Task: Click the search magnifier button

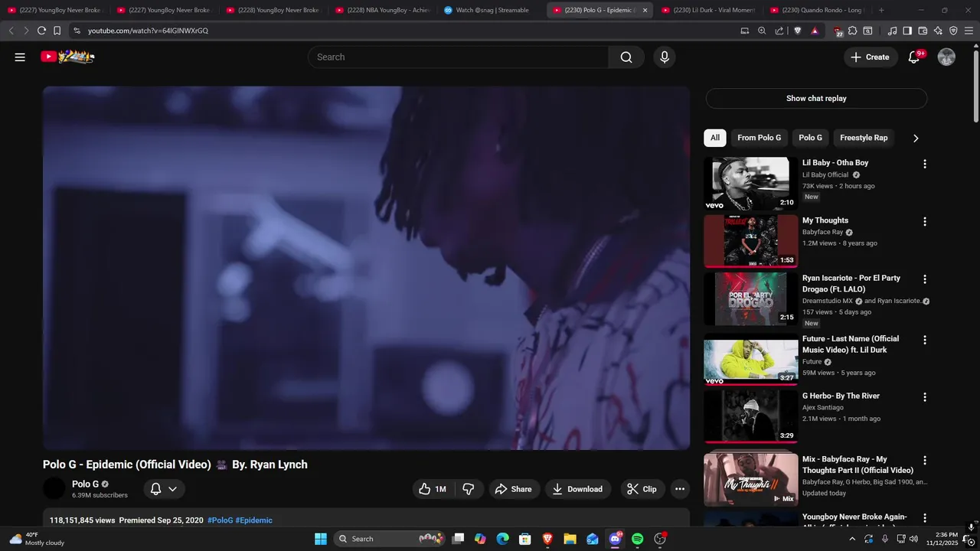Action: [x=626, y=57]
